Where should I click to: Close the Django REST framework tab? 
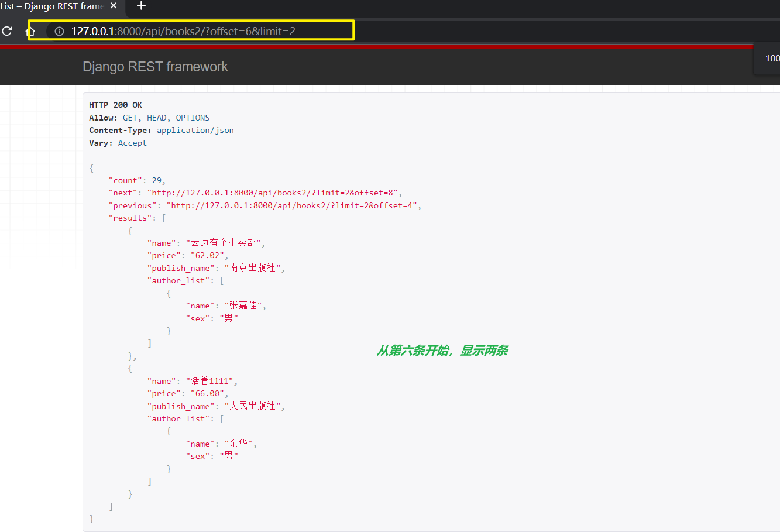click(x=114, y=6)
